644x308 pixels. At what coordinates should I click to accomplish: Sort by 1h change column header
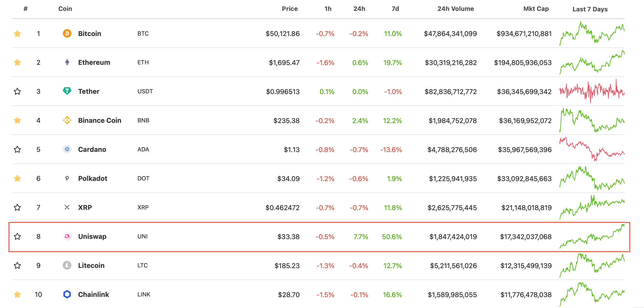coord(328,9)
